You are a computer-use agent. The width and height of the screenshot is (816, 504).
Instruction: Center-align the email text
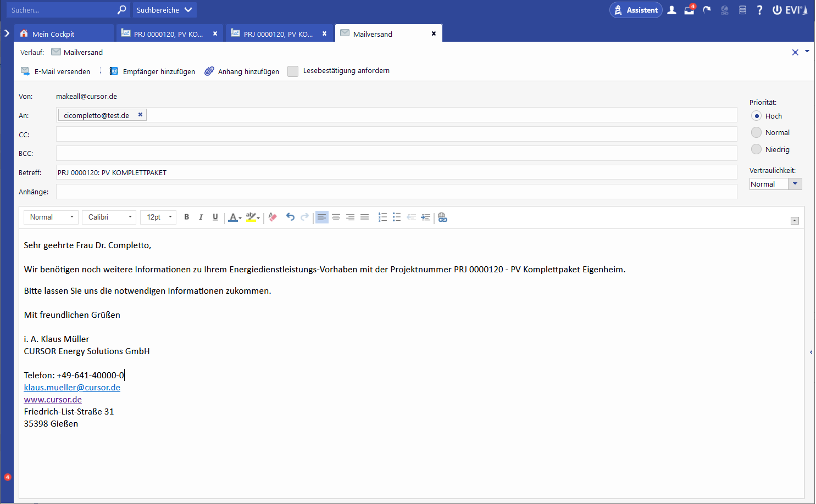point(336,217)
